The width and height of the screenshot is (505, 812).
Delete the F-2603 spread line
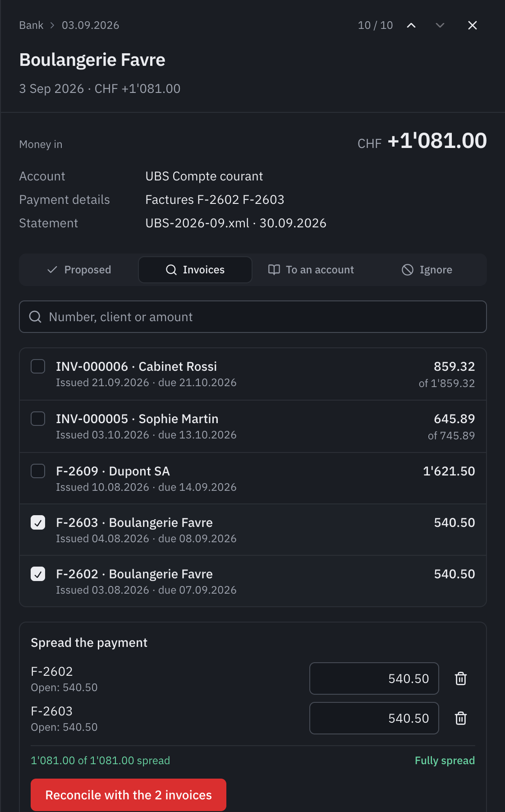click(x=461, y=718)
